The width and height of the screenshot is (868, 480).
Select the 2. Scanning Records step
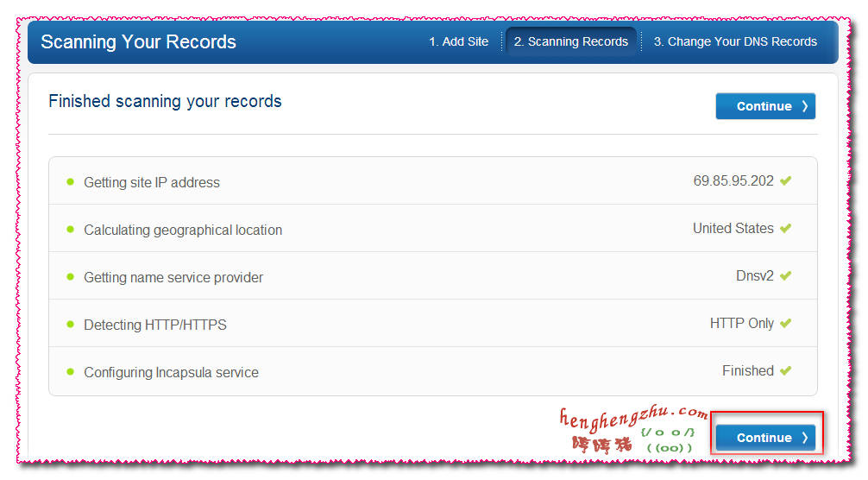pos(571,41)
